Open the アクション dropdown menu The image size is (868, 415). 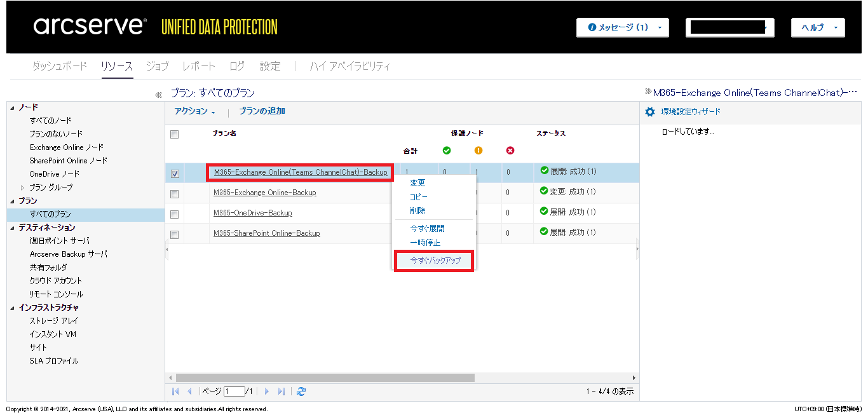tap(194, 111)
